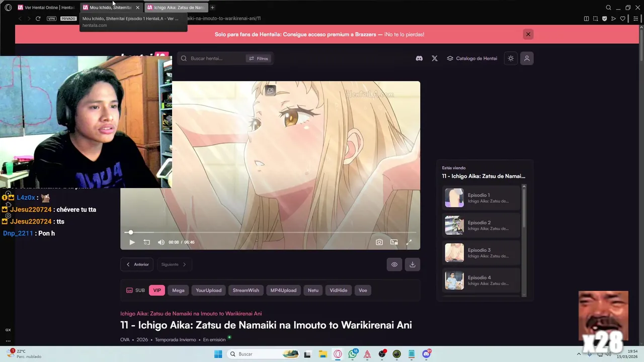644x362 pixels.
Task: Select the VidHide server
Action: pyautogui.click(x=339, y=290)
